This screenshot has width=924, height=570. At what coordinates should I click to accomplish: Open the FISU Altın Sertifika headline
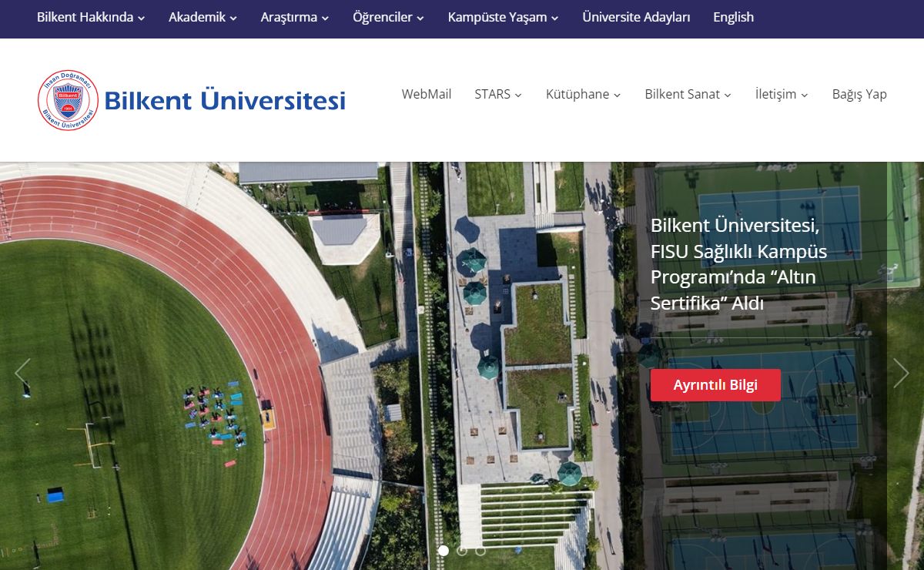[738, 264]
